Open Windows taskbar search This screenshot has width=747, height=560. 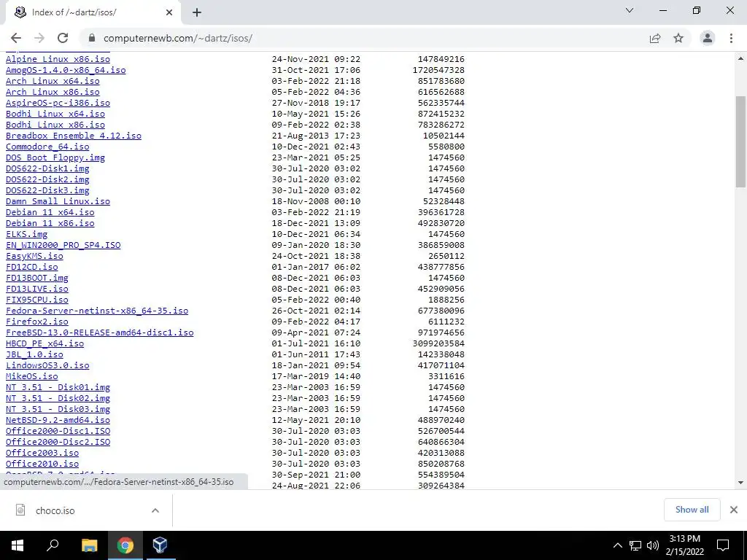click(53, 545)
